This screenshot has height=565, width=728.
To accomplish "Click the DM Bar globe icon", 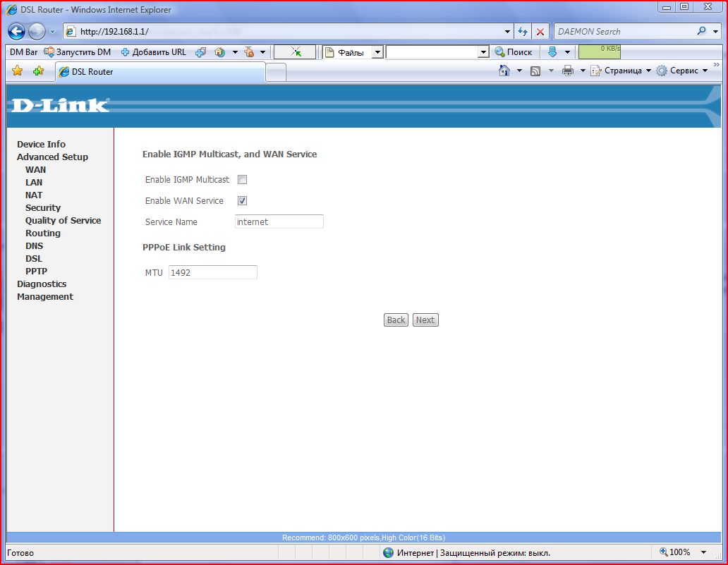I will point(220,52).
